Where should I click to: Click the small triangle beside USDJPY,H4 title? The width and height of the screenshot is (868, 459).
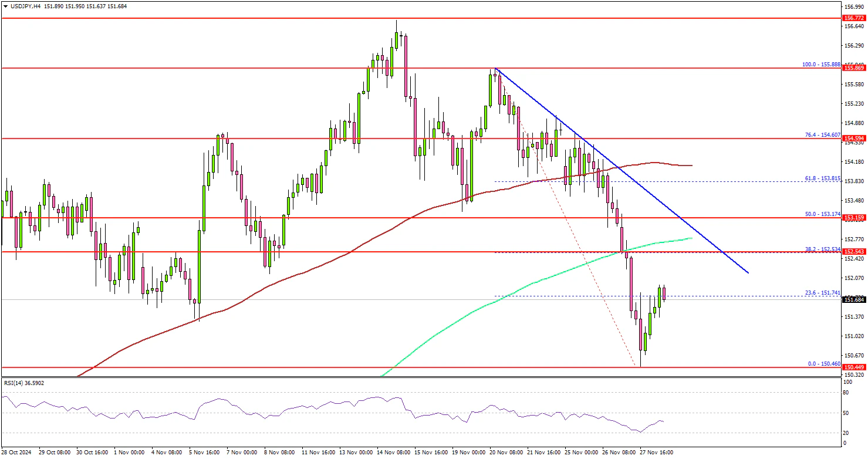pos(5,6)
